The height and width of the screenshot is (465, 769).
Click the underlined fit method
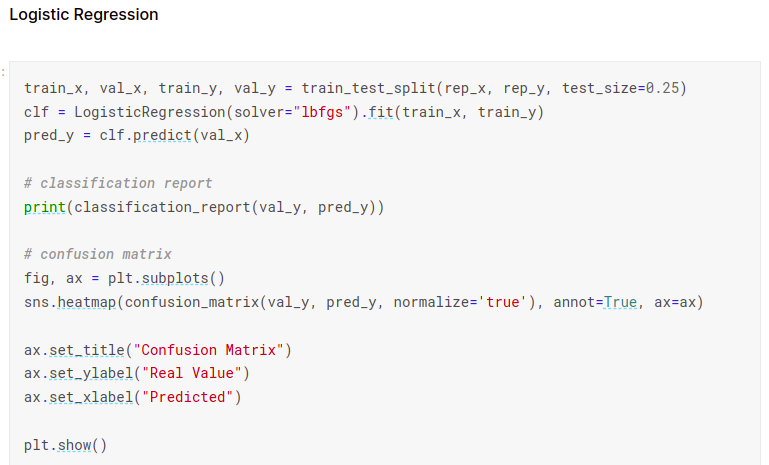[380, 112]
